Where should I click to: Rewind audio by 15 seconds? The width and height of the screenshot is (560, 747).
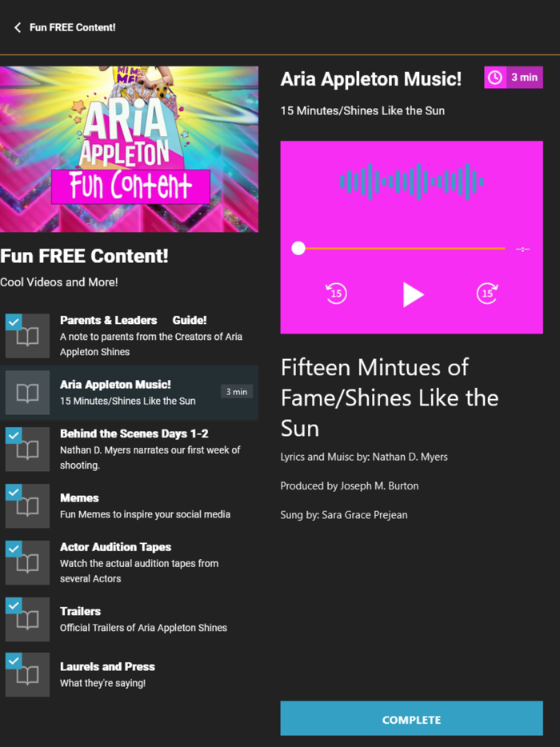[336, 293]
